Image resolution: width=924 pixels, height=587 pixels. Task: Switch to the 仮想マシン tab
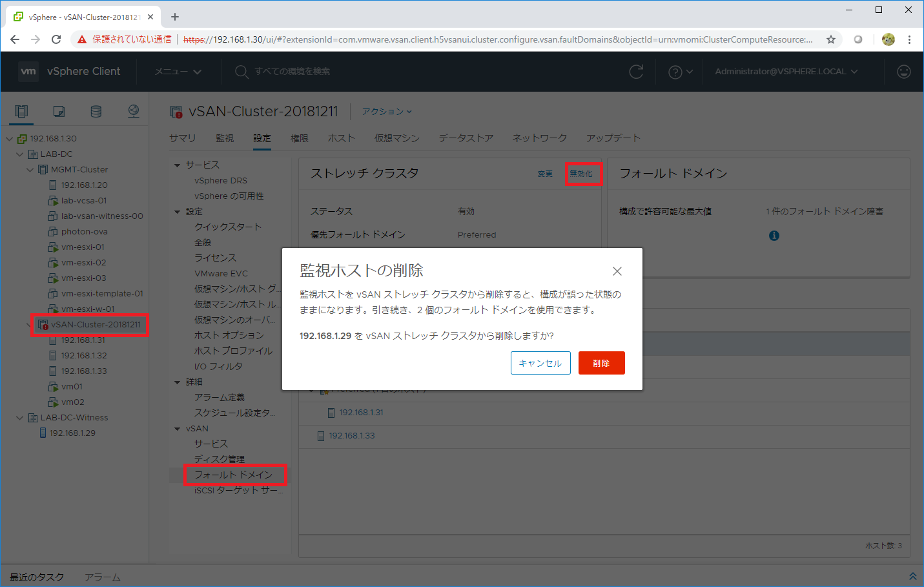(x=397, y=138)
